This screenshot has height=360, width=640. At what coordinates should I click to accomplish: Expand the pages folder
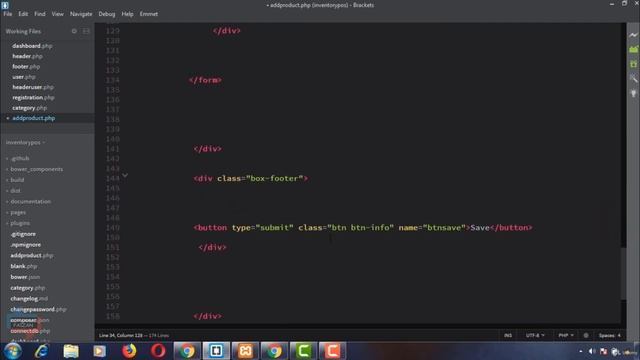(18, 212)
